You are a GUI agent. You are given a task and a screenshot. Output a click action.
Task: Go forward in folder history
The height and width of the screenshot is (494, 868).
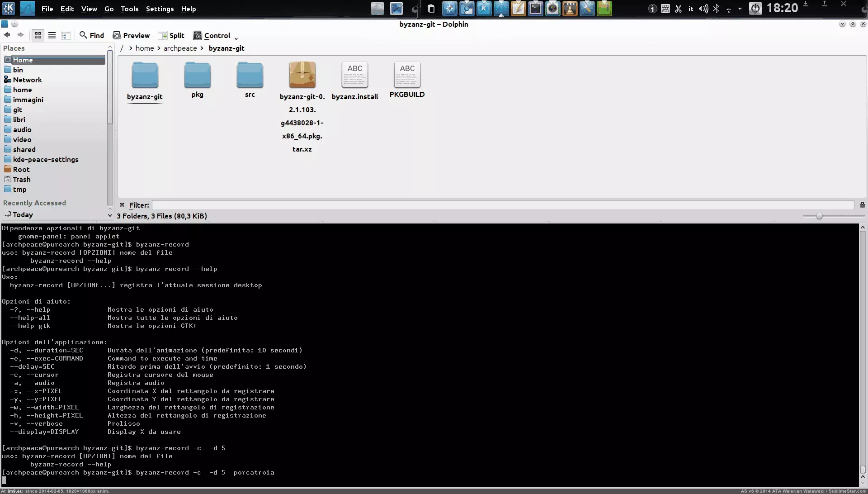tap(21, 35)
